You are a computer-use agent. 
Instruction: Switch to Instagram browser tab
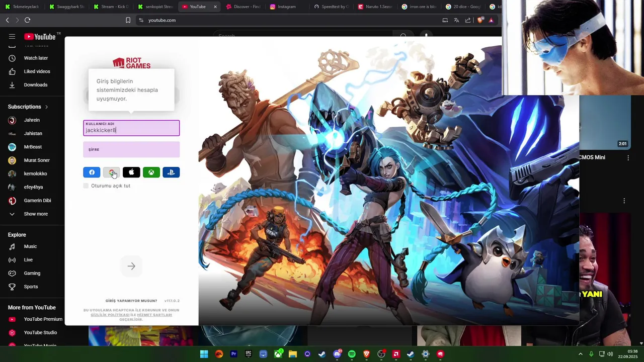287,7
